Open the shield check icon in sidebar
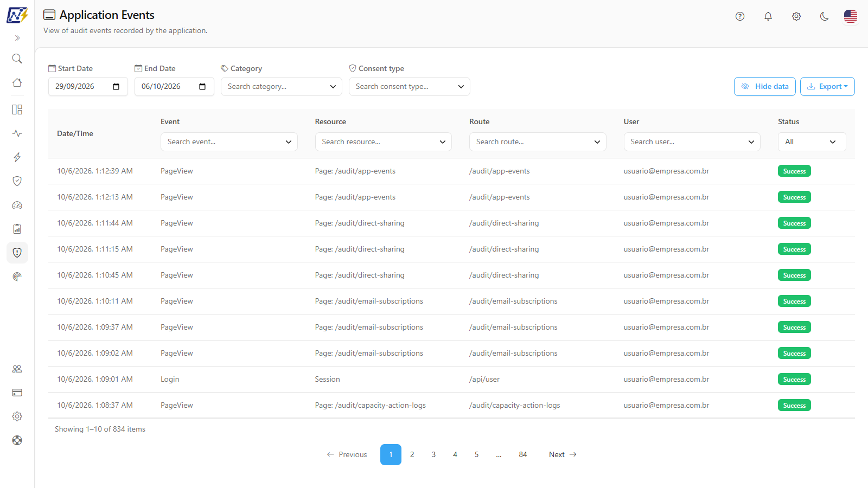 (x=17, y=181)
